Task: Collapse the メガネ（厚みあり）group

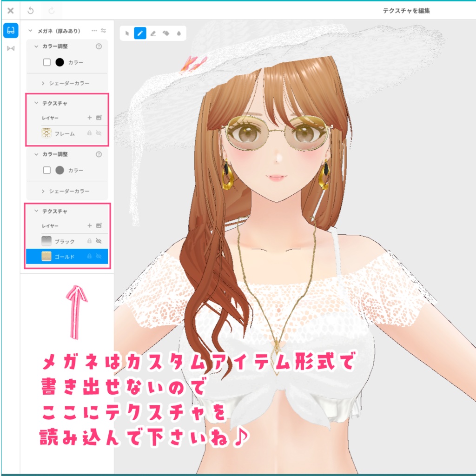Action: 30,31
